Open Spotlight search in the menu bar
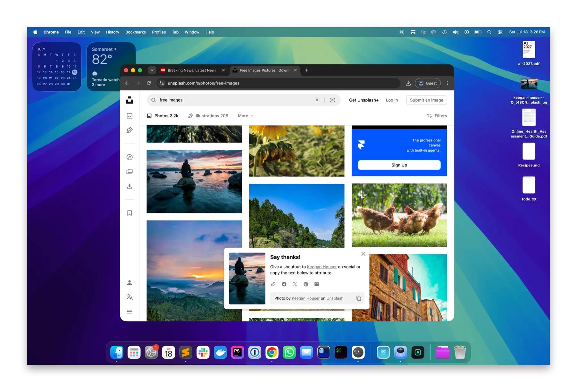The height and width of the screenshot is (392, 577). coord(489,32)
